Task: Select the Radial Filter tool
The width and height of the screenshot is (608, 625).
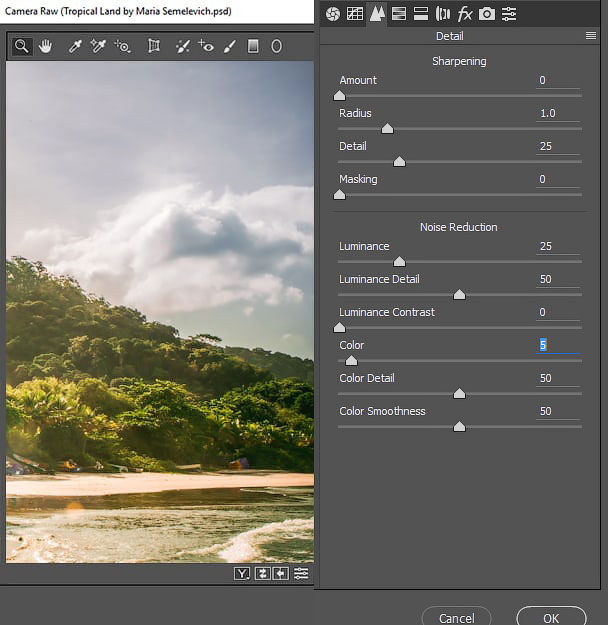Action: [276, 46]
